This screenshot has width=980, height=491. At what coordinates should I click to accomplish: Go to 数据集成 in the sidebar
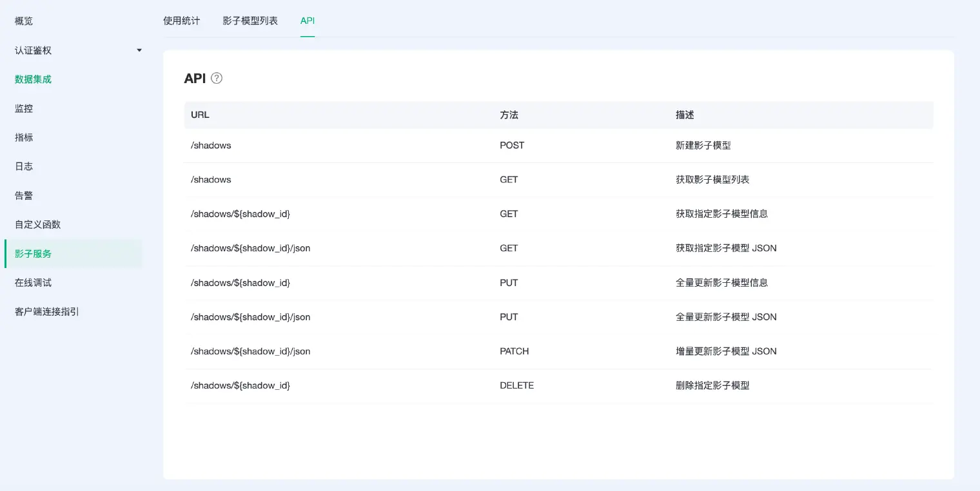[x=33, y=79]
